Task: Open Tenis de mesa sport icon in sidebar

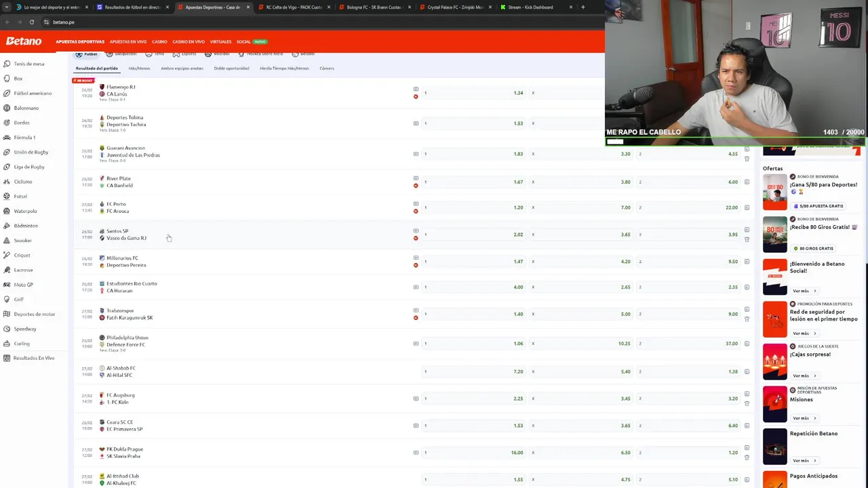Action: pos(7,64)
